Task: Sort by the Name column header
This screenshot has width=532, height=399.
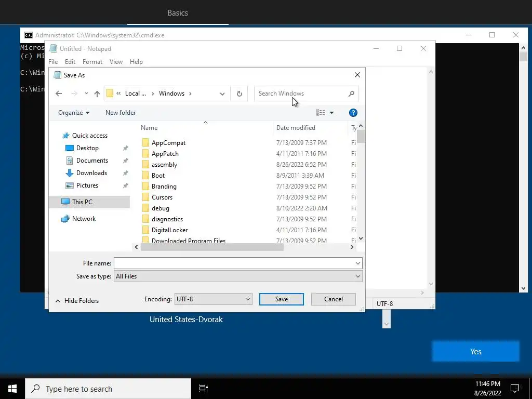Action: [x=149, y=128]
